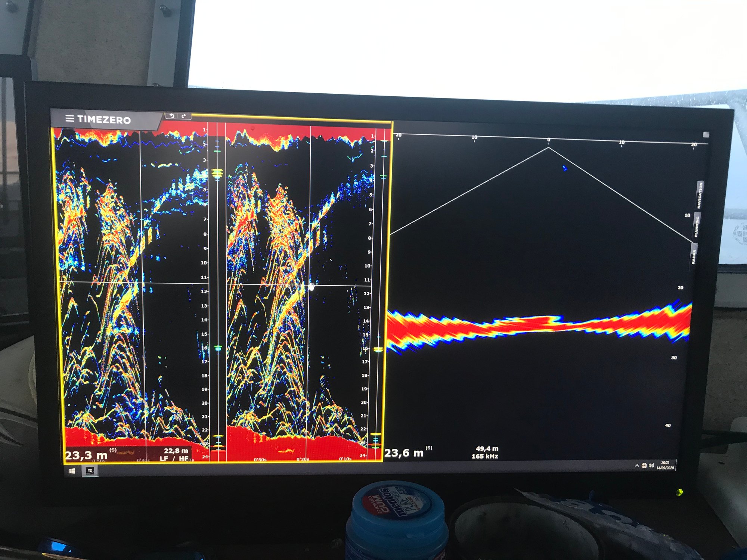
Task: Switch to the PLANNING workspace tab
Action: (x=697, y=226)
